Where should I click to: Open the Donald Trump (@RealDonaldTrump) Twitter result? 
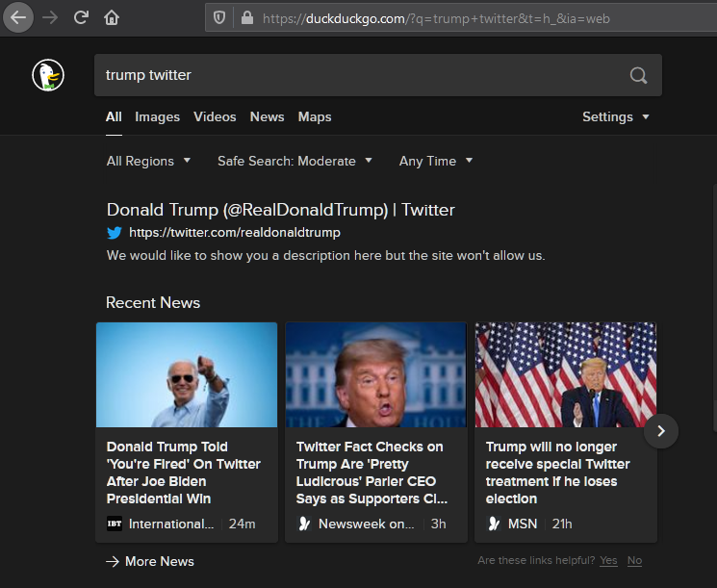[280, 210]
